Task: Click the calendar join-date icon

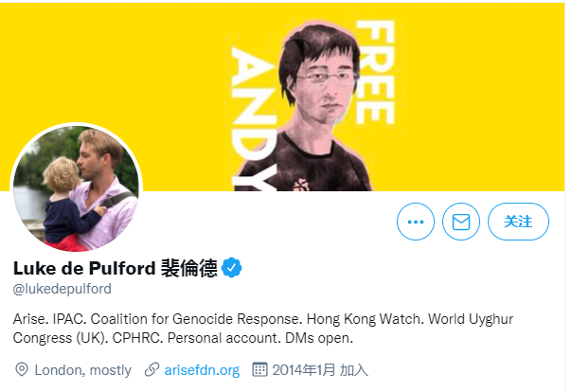Action: pyautogui.click(x=259, y=369)
